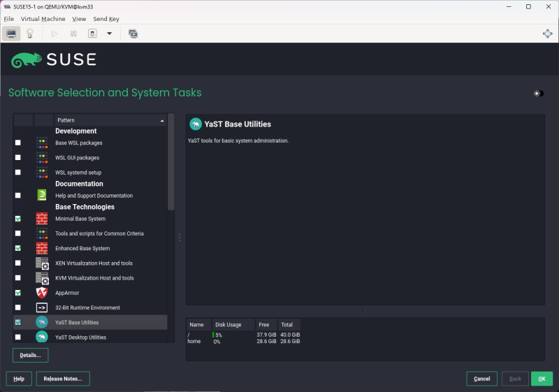This screenshot has height=392, width=559.
Task: Open the View menu
Action: pyautogui.click(x=79, y=19)
